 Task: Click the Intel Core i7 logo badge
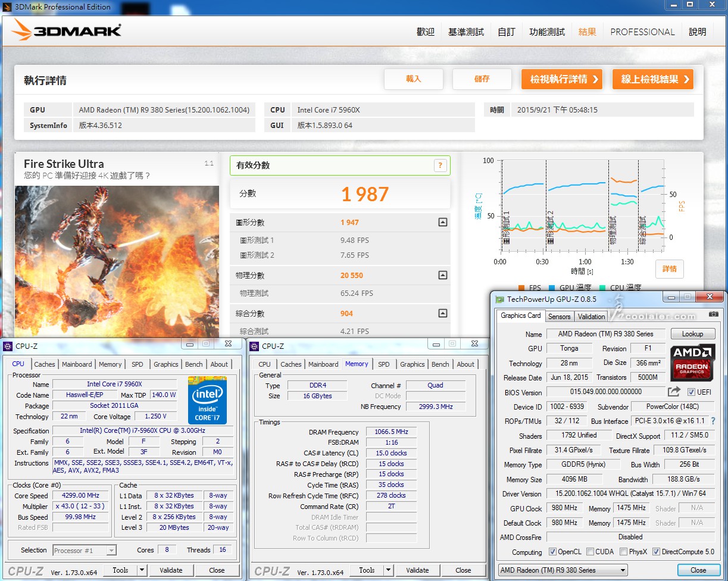pos(207,400)
